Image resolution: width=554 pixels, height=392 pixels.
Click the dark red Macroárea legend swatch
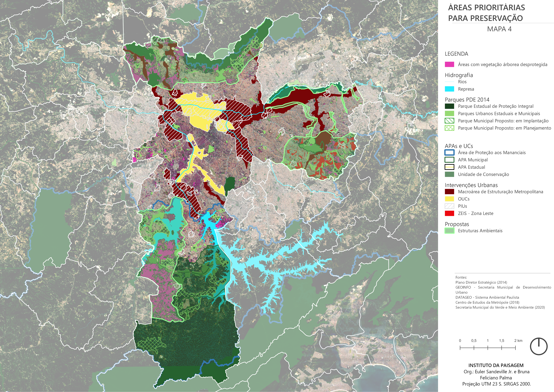point(449,192)
